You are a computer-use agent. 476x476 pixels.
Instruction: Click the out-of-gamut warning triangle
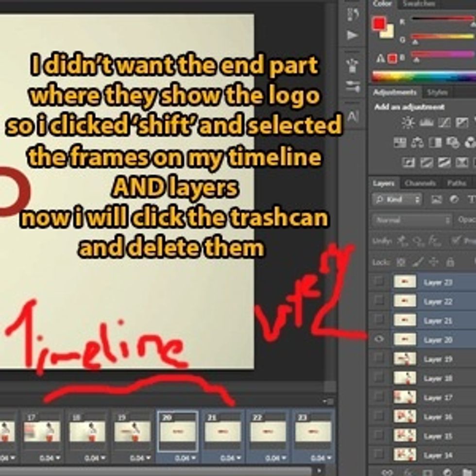coord(380,59)
